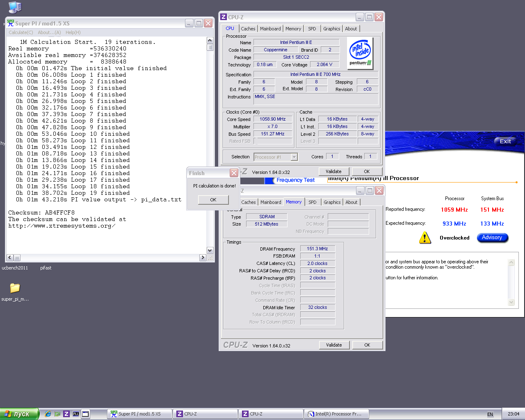Switch to Caches tab in top CPU-Z
This screenshot has width=525, height=420.
click(248, 29)
